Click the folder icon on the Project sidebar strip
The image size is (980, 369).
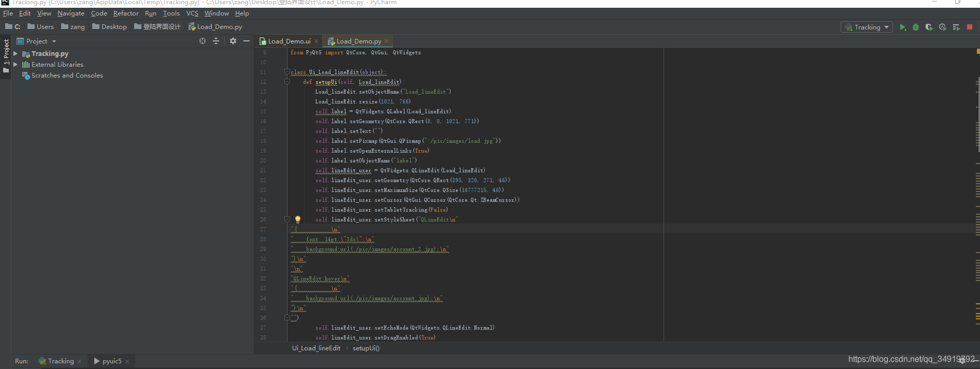(6, 70)
